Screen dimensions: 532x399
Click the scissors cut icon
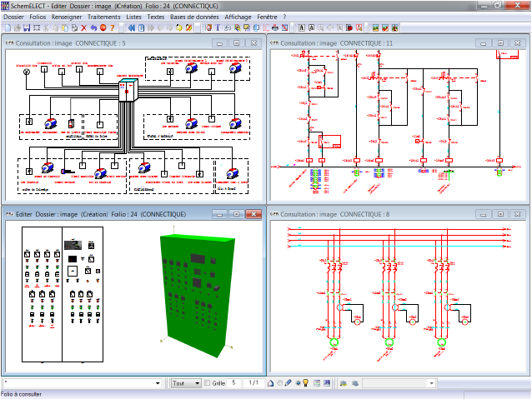[x=46, y=27]
